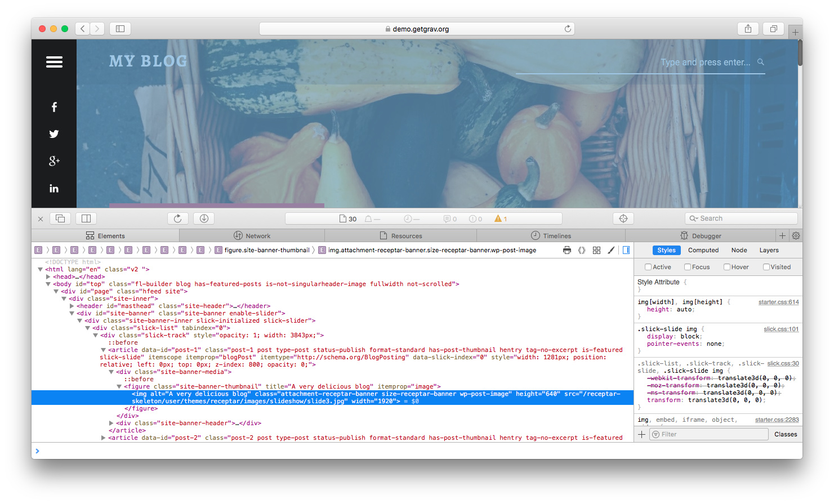Image resolution: width=834 pixels, height=504 pixels.
Task: Focus the Filter styles field
Action: click(709, 434)
